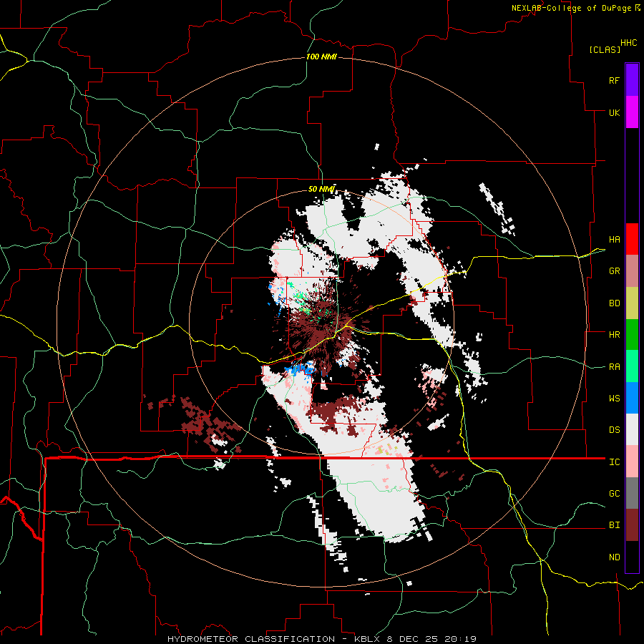
Task: Click the light pink IC legend swatch
Action: click(x=632, y=462)
